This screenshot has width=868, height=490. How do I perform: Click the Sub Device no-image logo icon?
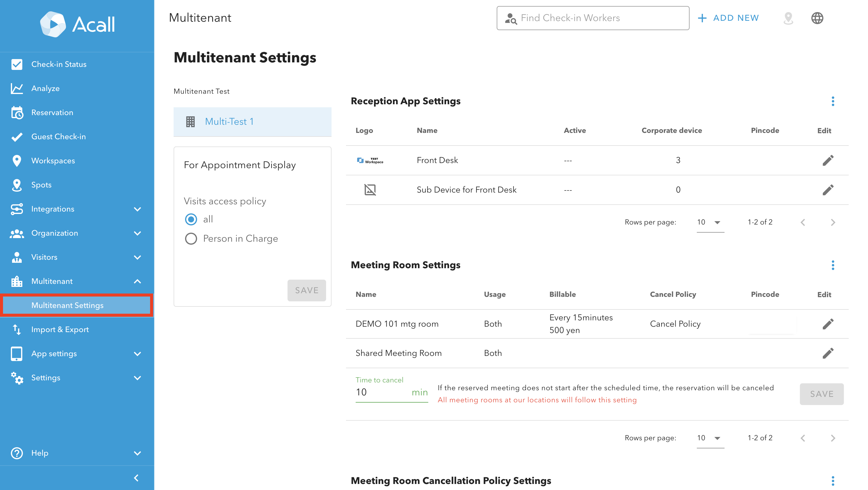[370, 190]
